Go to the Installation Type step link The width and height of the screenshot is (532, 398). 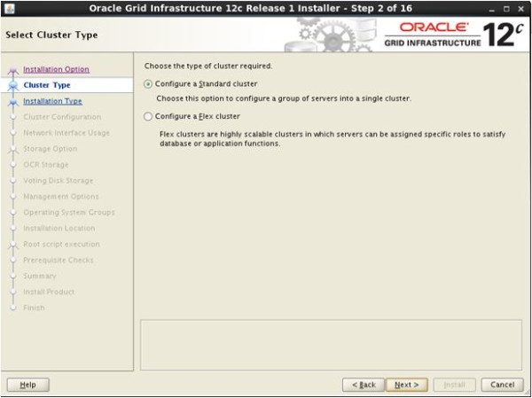(52, 101)
